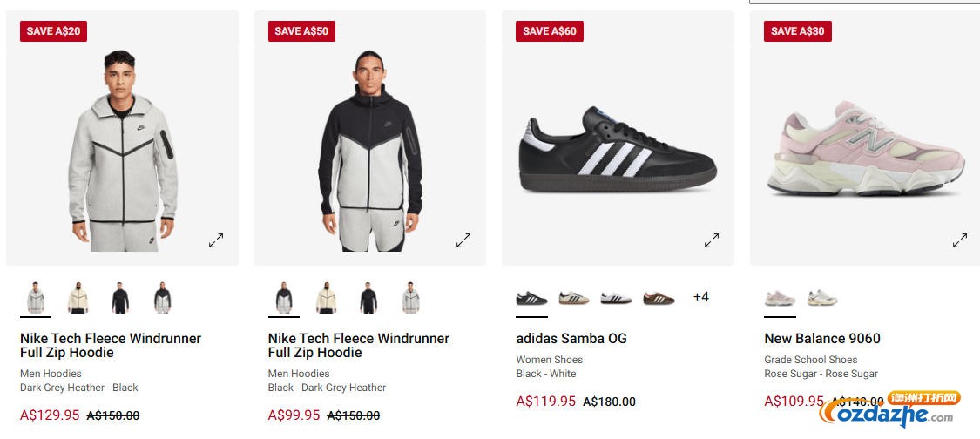
Task: Pick cream swatch for second Nike hoodie
Action: pos(326,298)
